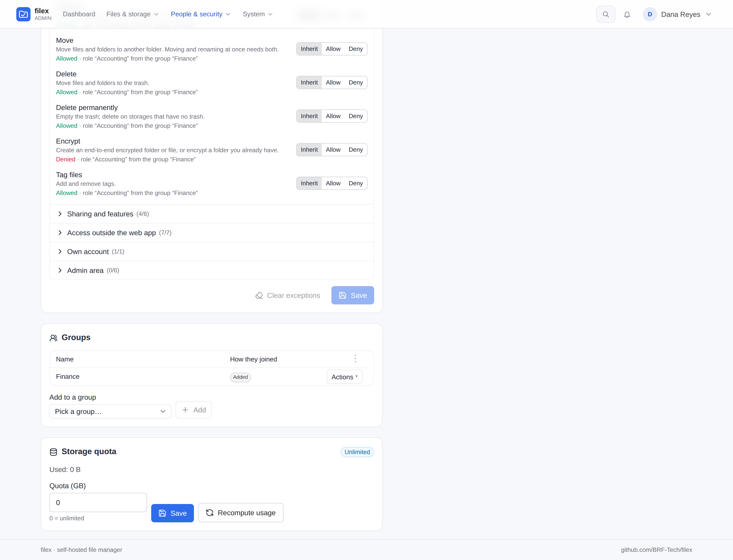Open the People & security menu
733x560 pixels.
pos(201,14)
